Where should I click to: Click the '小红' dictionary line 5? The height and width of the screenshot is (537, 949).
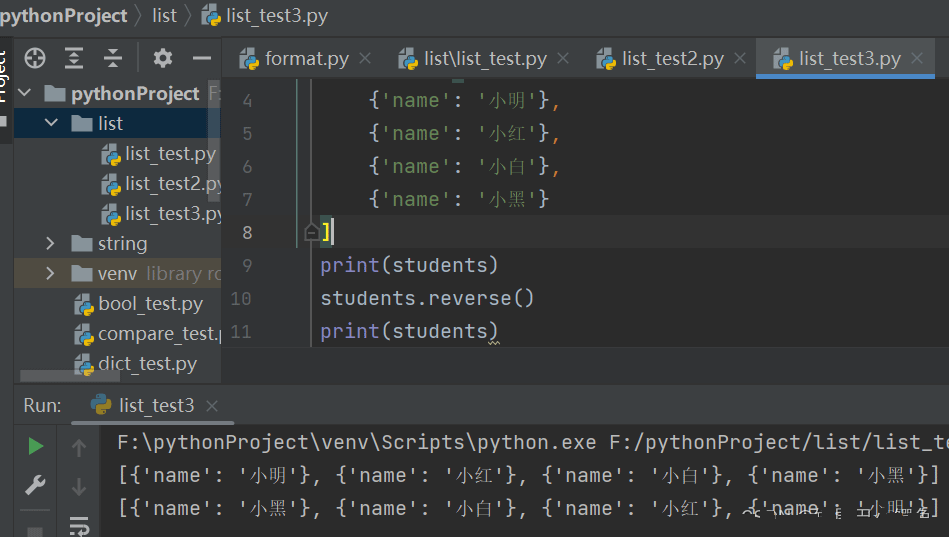[464, 133]
